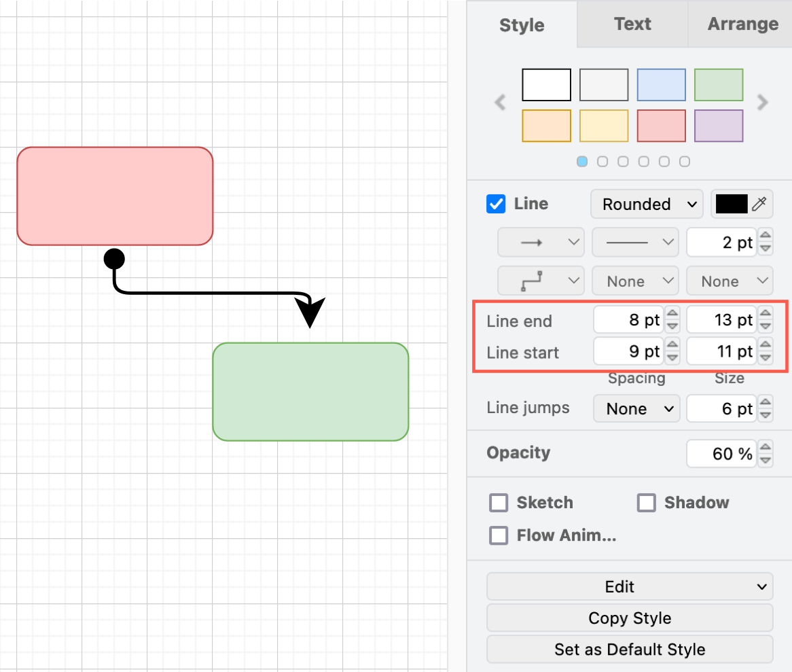
Task: Click the right chevron for more style presets
Action: [x=762, y=103]
